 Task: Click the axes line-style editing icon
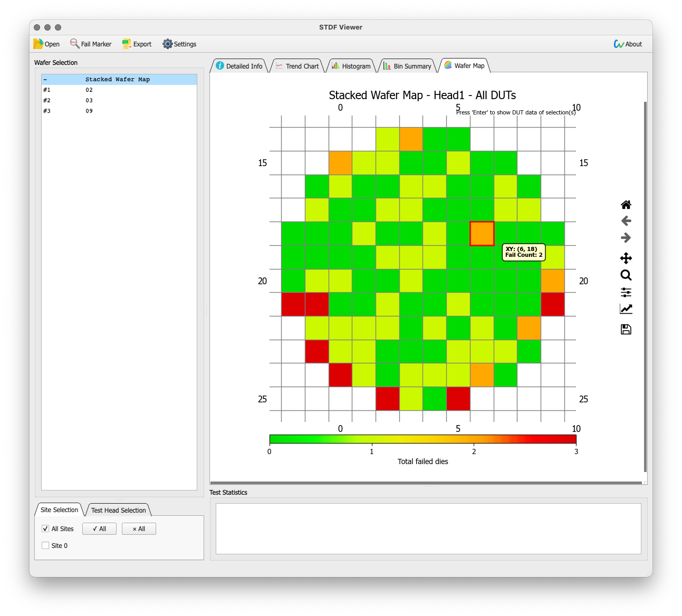pyautogui.click(x=626, y=309)
